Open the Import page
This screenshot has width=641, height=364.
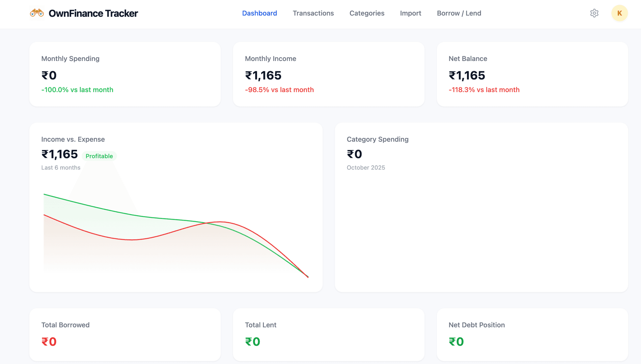(x=411, y=13)
